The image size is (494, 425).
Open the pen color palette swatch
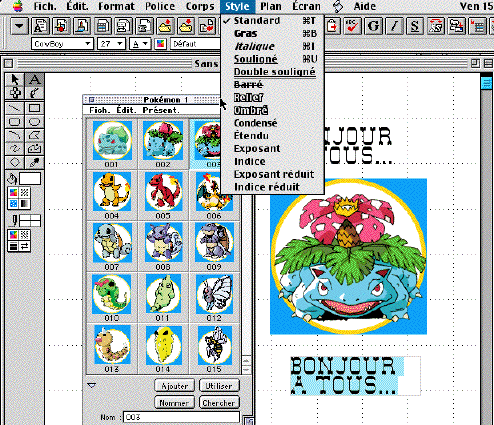click(13, 235)
